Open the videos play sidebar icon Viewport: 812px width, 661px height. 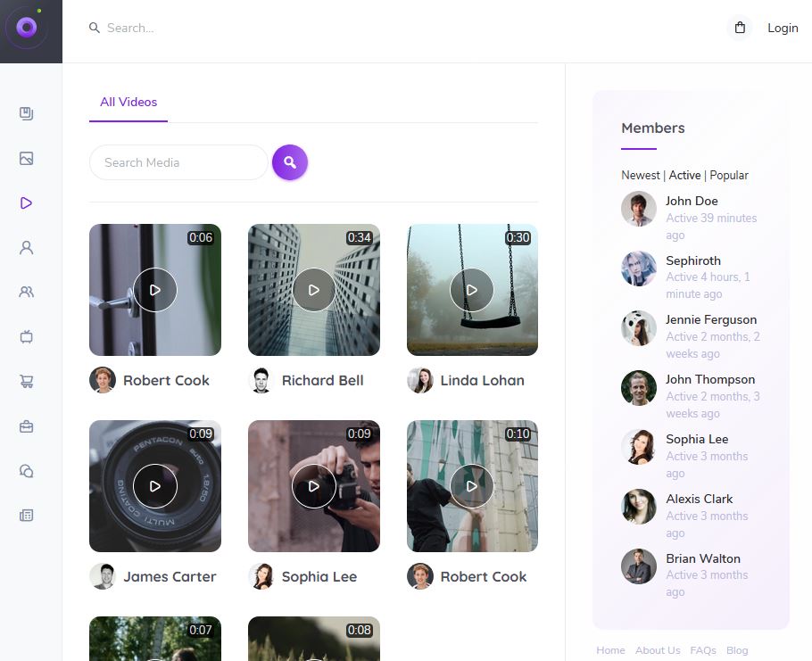[x=27, y=202]
